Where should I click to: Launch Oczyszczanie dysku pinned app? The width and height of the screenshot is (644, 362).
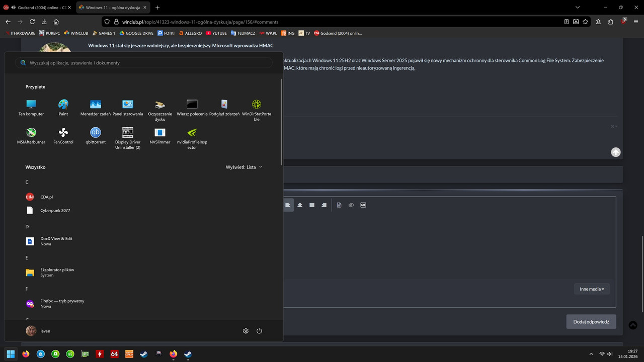tap(160, 110)
